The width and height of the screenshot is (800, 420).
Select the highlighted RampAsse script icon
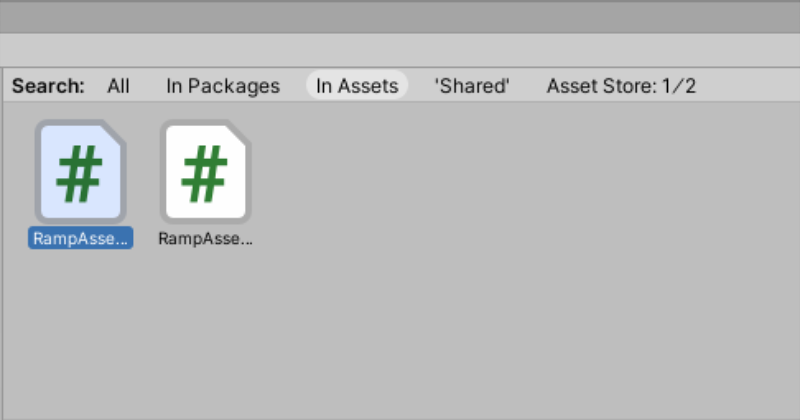[x=80, y=172]
